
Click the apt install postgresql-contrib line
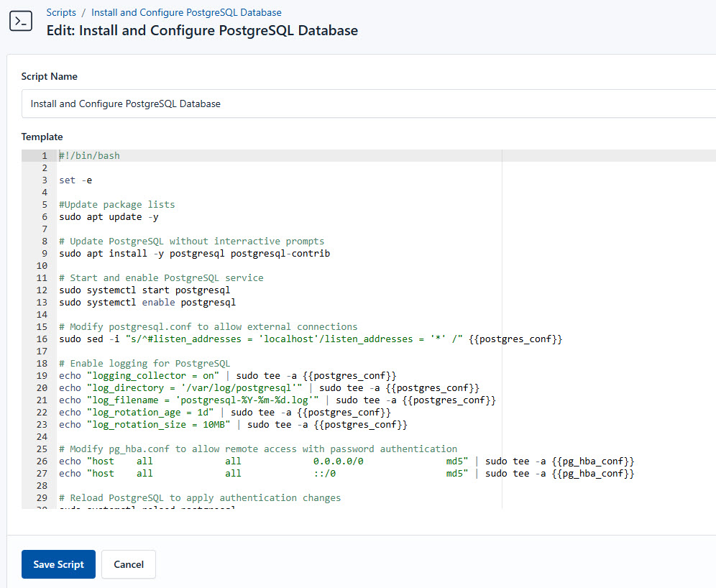tap(194, 254)
